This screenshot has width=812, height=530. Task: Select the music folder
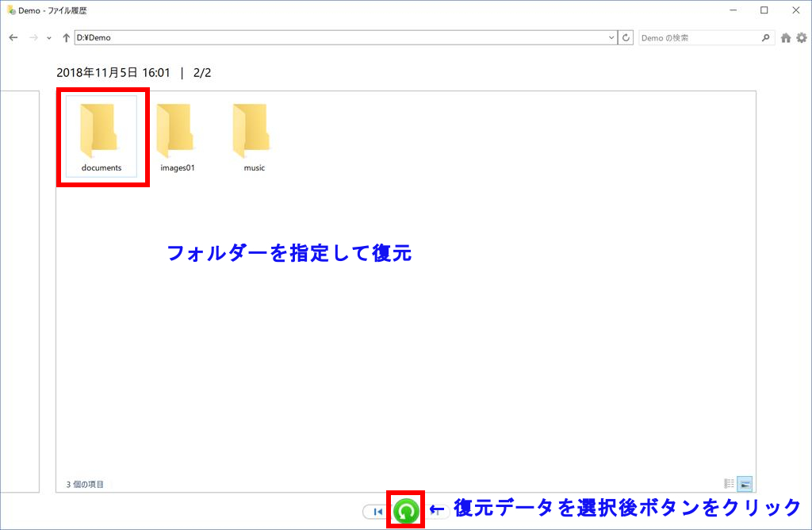(x=254, y=136)
